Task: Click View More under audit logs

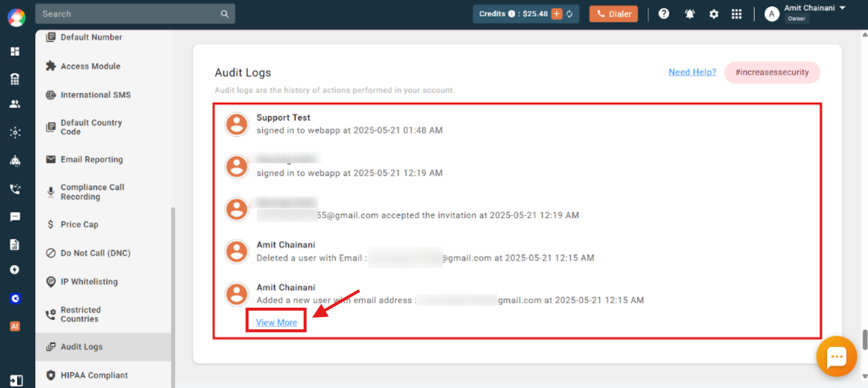Action: click(276, 322)
